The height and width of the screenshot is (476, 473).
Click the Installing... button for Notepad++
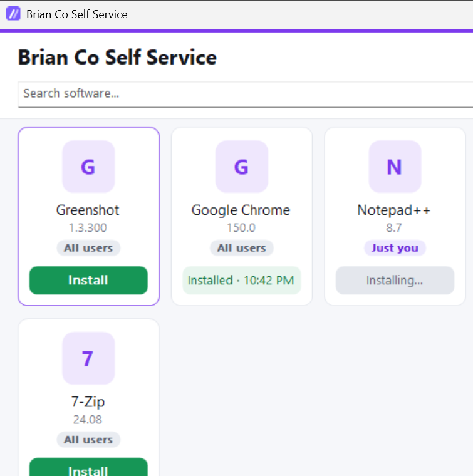tap(395, 280)
